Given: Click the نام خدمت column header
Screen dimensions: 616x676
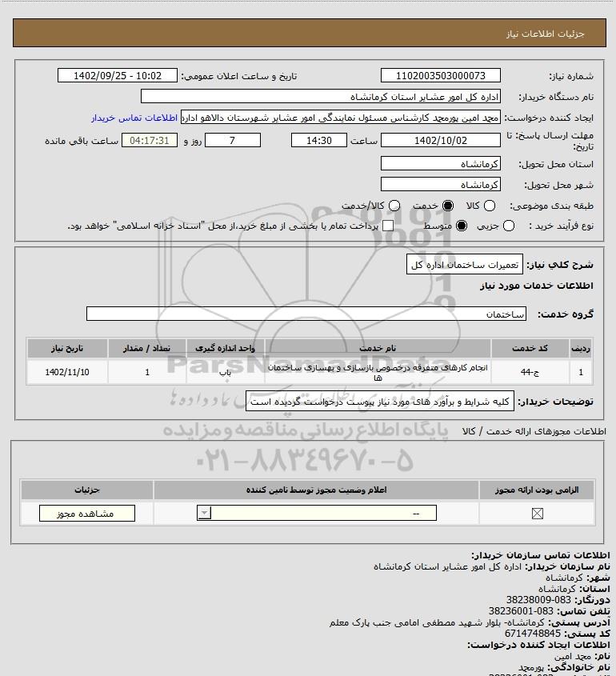Looking at the screenshot, I should pyautogui.click(x=378, y=348).
